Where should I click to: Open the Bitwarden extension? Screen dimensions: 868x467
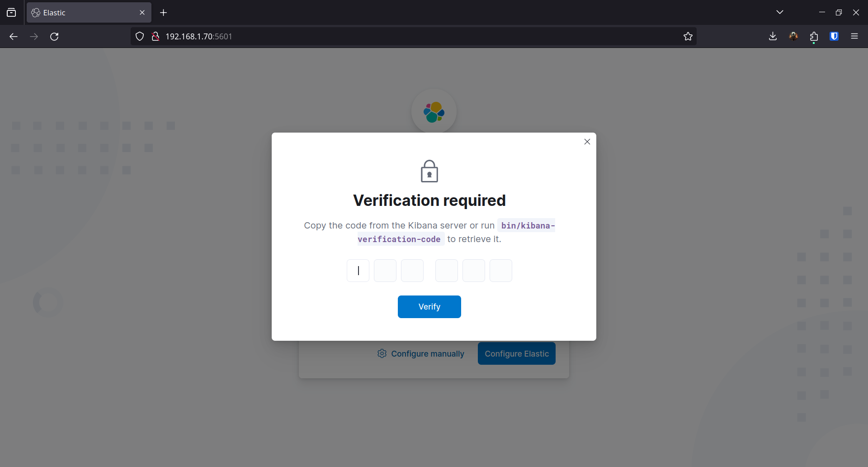click(x=834, y=37)
